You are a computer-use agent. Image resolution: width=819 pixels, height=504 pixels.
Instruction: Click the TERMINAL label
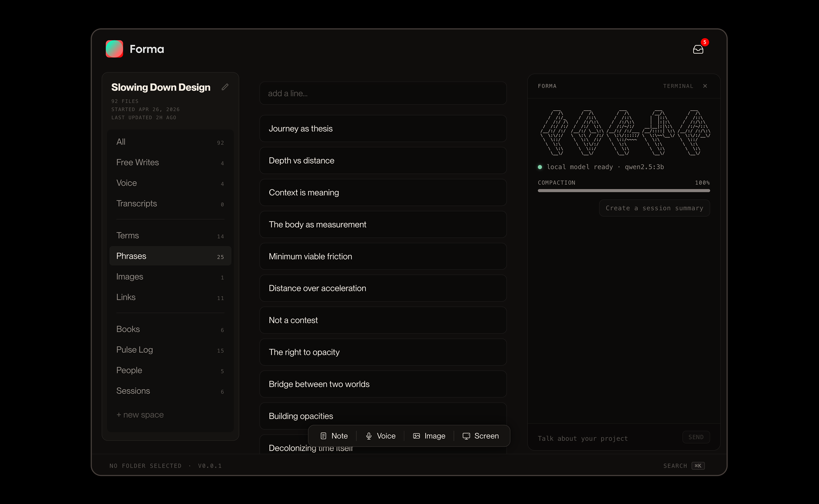pos(678,86)
